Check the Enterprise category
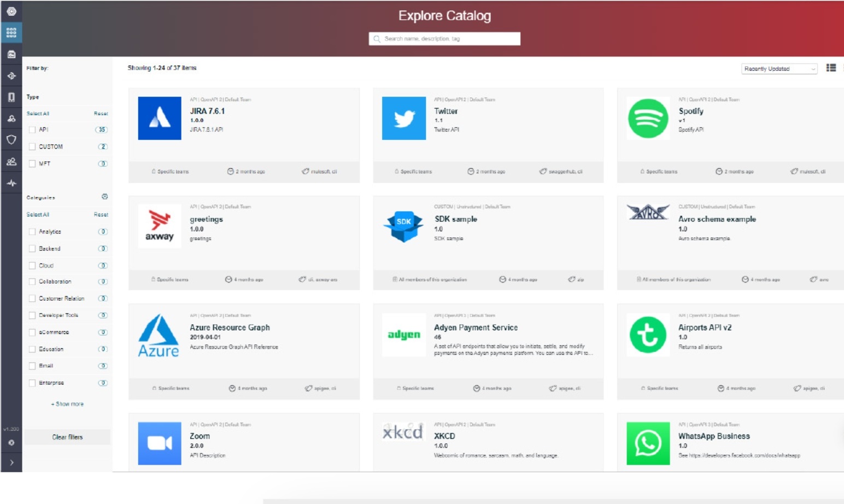Screen dimensions: 844x504 (x=32, y=383)
